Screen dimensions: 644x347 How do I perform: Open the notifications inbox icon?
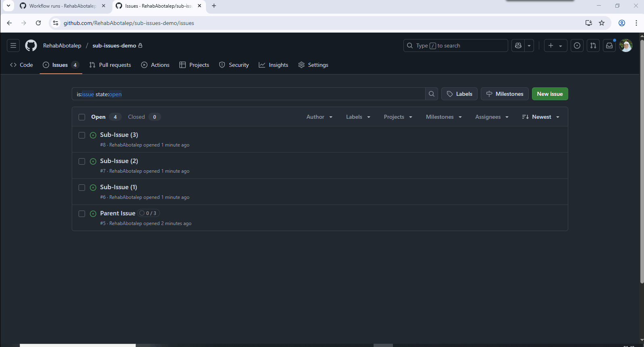point(609,45)
